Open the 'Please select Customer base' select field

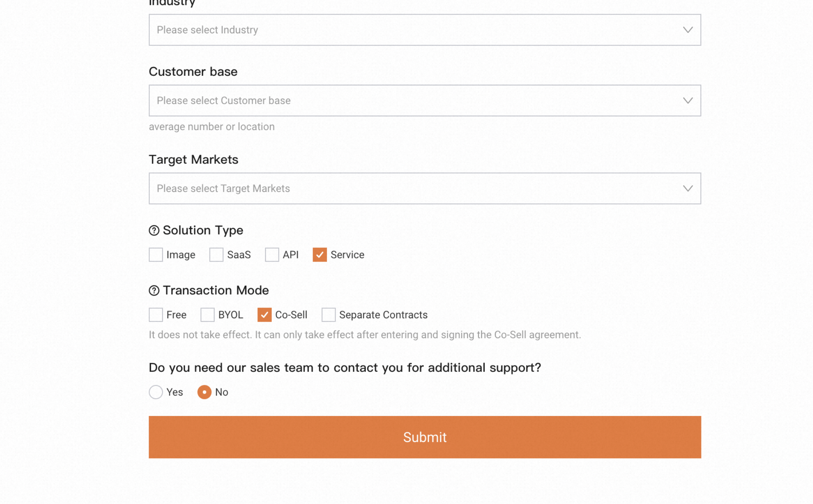point(425,100)
